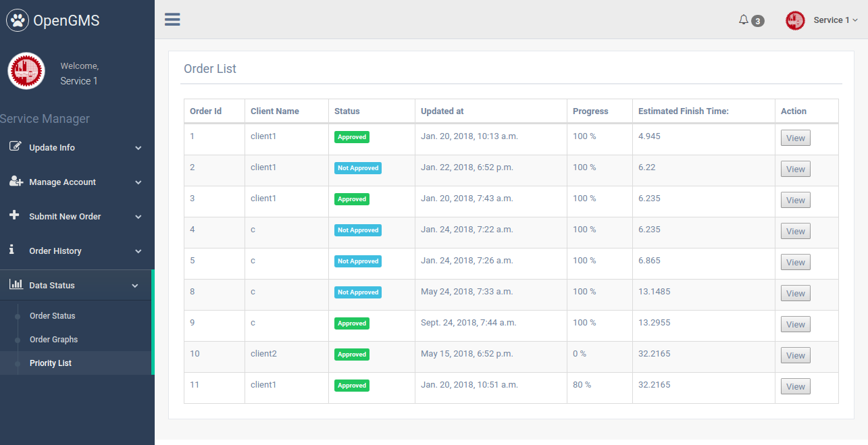Click the Manage Account user icon
This screenshot has width=868, height=445.
click(x=16, y=182)
